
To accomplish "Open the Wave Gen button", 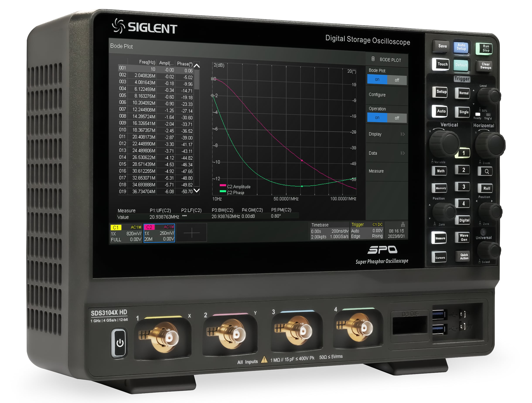I will (462, 237).
